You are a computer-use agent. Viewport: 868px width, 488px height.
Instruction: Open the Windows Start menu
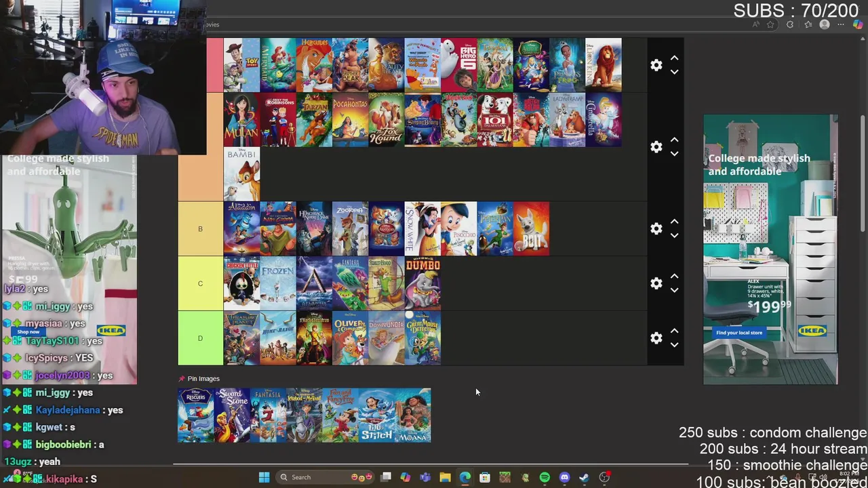coord(264,477)
